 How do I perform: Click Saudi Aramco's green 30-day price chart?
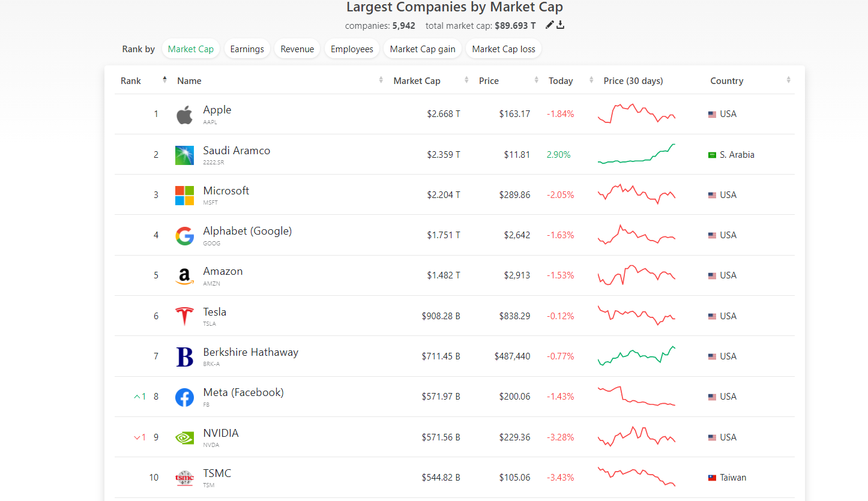pos(637,154)
